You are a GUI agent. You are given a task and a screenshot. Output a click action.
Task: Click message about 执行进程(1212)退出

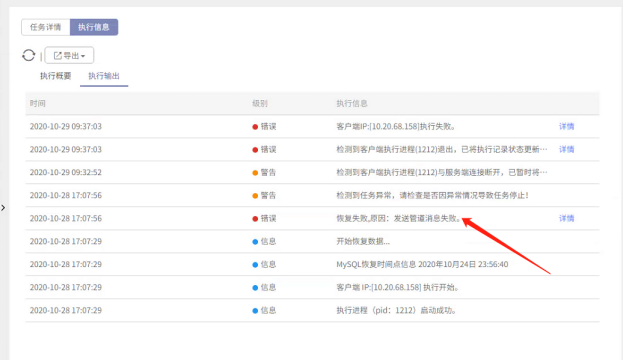(442, 149)
